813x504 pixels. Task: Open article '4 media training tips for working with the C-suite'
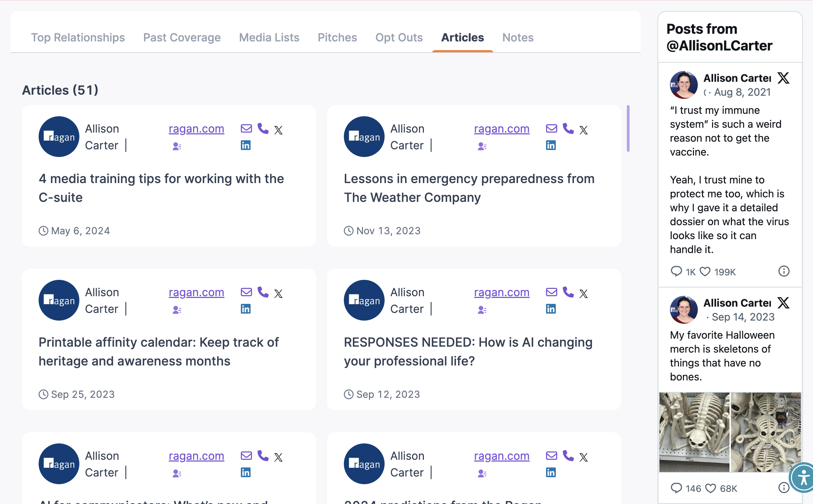coord(161,188)
